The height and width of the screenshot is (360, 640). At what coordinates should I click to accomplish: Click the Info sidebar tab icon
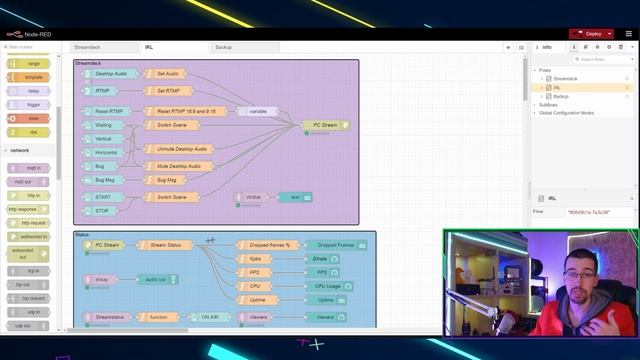574,47
